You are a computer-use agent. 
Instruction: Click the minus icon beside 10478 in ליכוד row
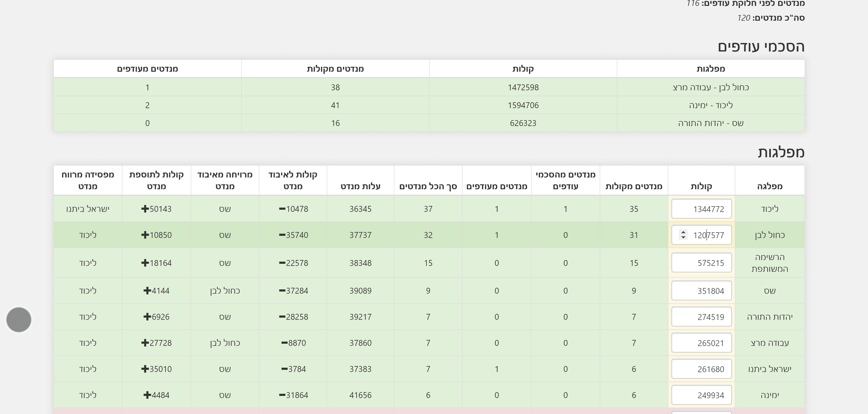click(x=282, y=209)
